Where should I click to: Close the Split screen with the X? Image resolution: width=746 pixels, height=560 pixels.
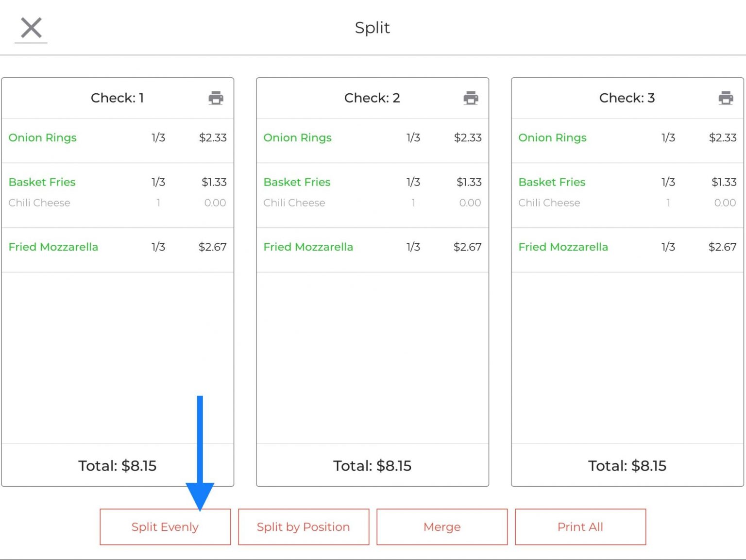[31, 28]
